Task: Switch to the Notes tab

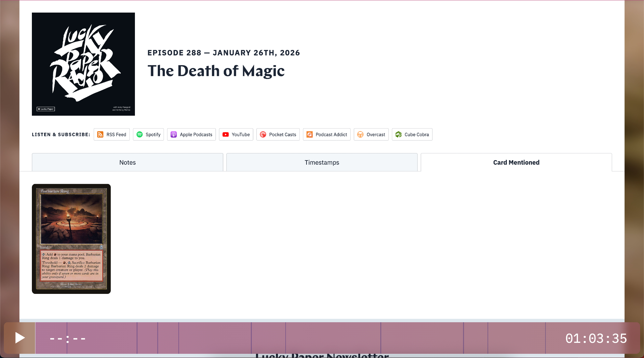Action: point(128,162)
